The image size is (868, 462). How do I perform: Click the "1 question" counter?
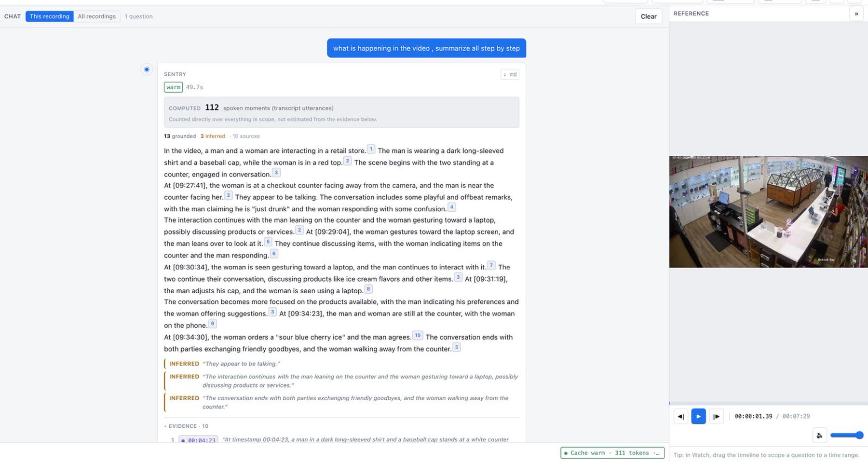click(x=138, y=16)
